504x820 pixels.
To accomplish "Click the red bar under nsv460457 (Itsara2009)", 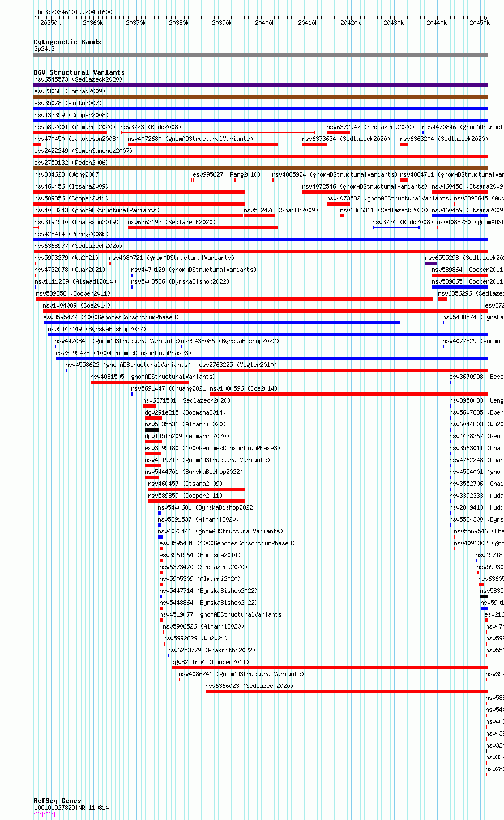I will [197, 489].
